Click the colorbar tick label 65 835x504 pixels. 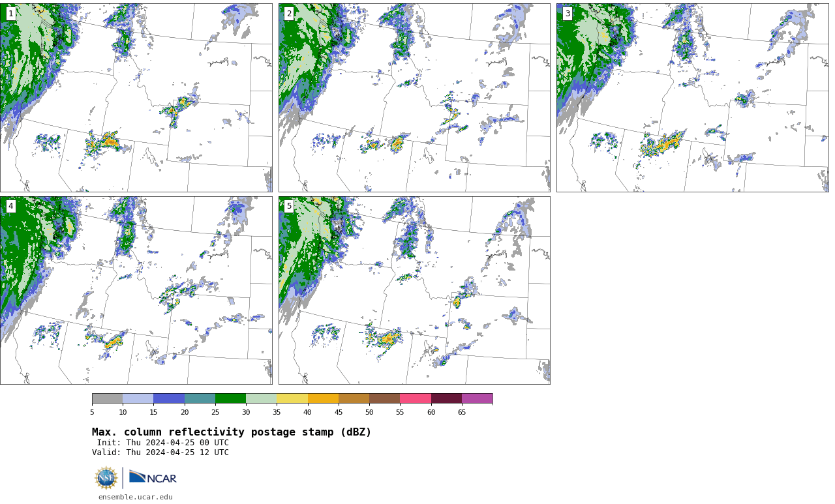462,412
